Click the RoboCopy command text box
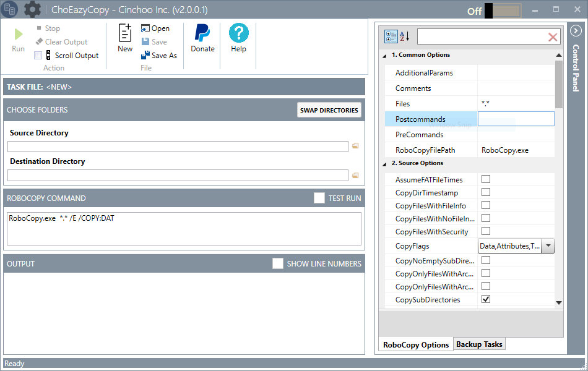The height and width of the screenshot is (371, 588). click(x=184, y=229)
